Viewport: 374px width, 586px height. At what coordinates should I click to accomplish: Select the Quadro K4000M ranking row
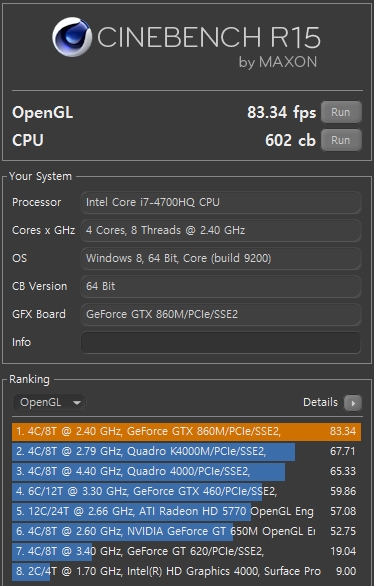click(186, 451)
